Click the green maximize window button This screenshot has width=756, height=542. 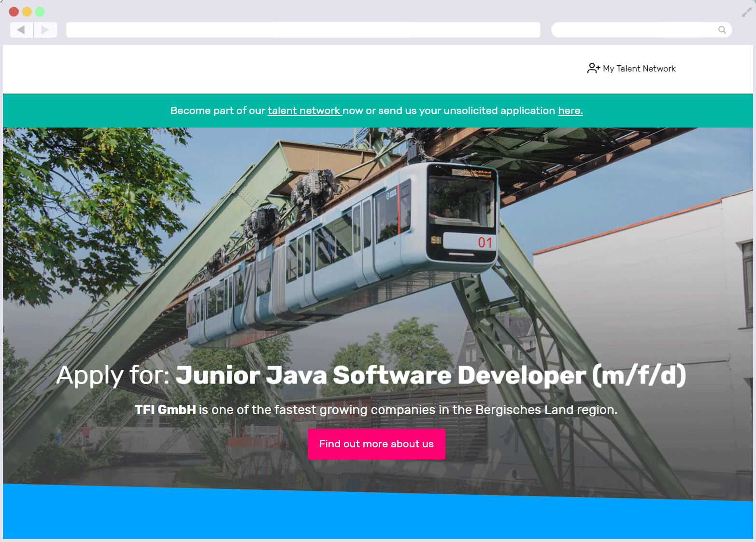pos(40,12)
